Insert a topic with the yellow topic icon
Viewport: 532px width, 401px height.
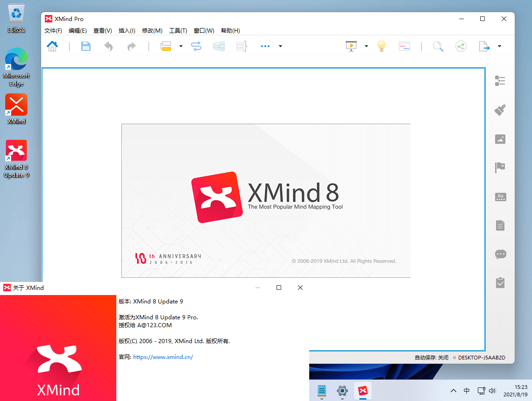(x=166, y=46)
